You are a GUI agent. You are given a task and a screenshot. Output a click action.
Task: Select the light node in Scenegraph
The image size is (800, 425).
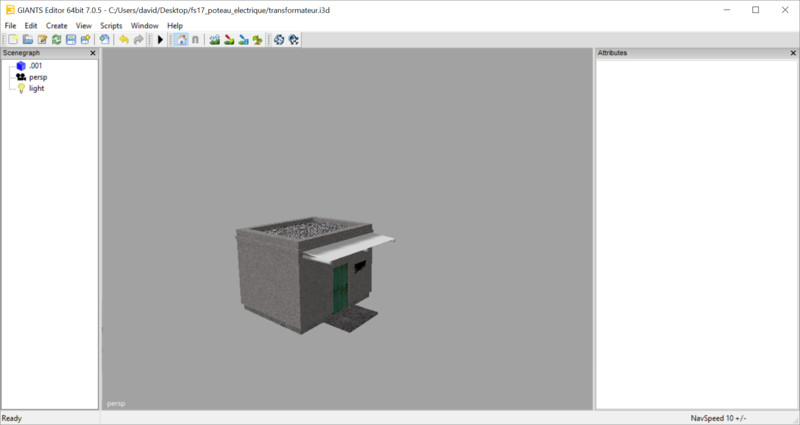click(36, 88)
